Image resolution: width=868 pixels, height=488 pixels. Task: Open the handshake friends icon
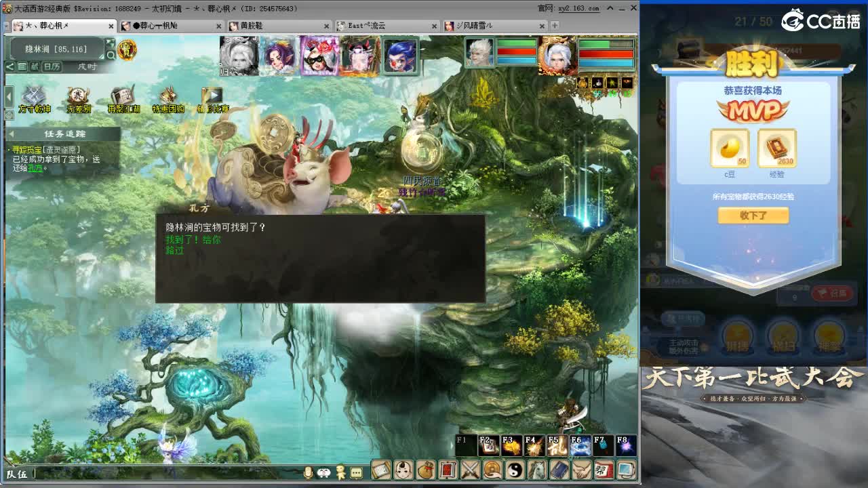pos(581,470)
